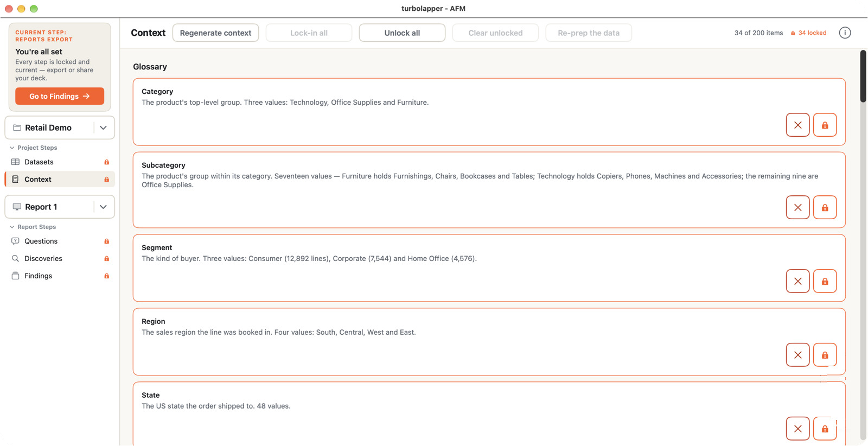Collapse the Report Steps section
This screenshot has width=868, height=446.
tap(33, 227)
